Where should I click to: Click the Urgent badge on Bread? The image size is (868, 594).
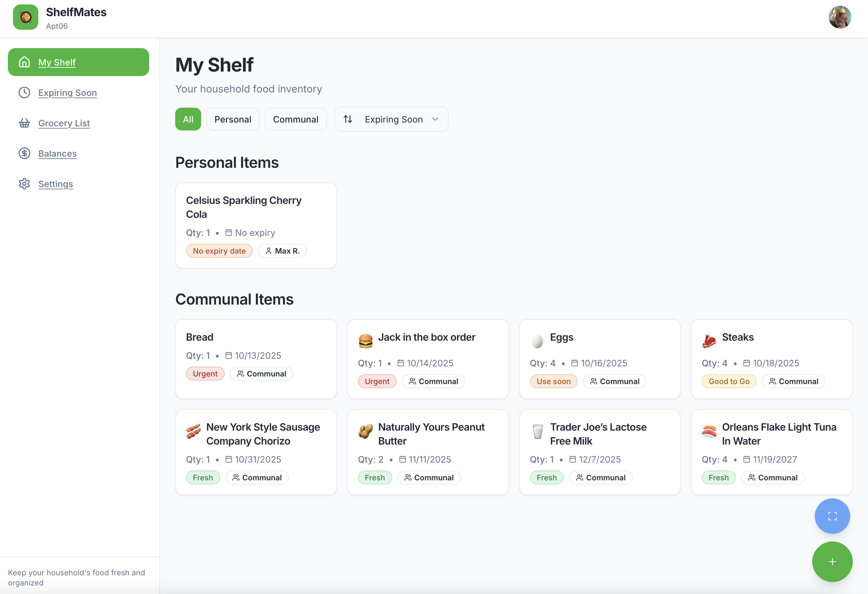point(205,374)
